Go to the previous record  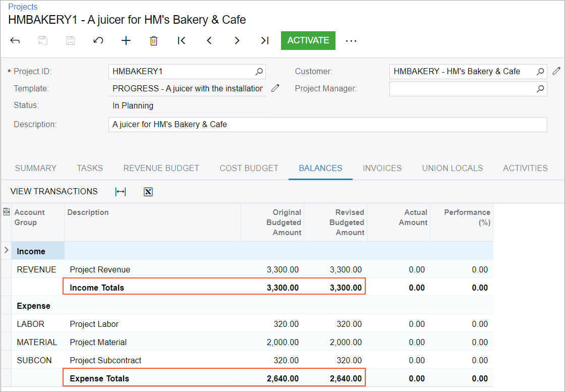coord(209,41)
